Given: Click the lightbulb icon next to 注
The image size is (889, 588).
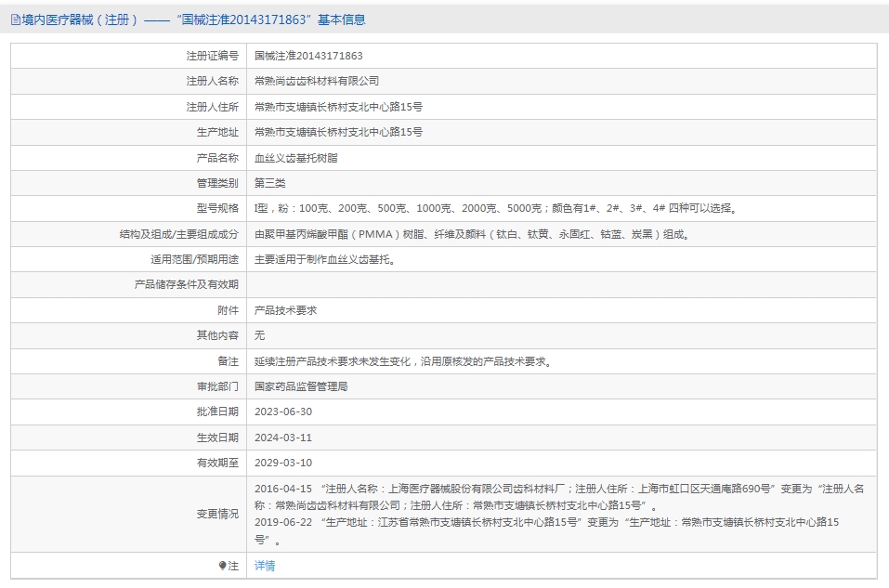Looking at the screenshot, I should [x=222, y=566].
